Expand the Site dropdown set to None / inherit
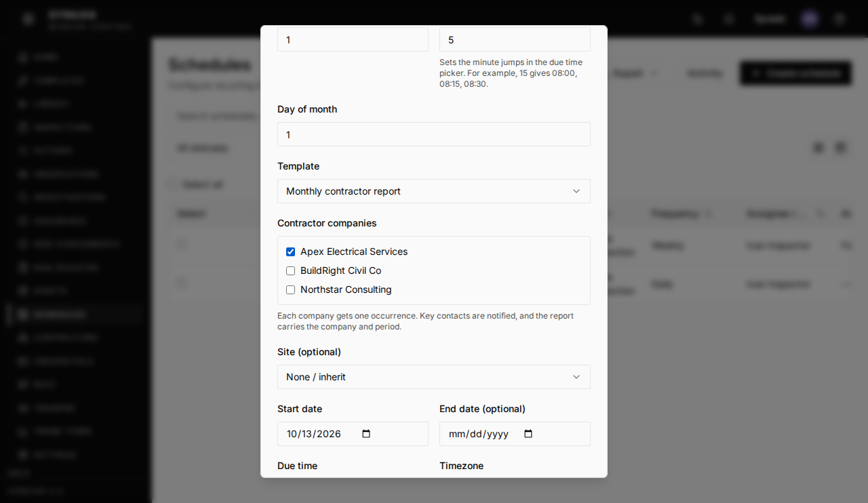The height and width of the screenshot is (503, 868). point(434,377)
